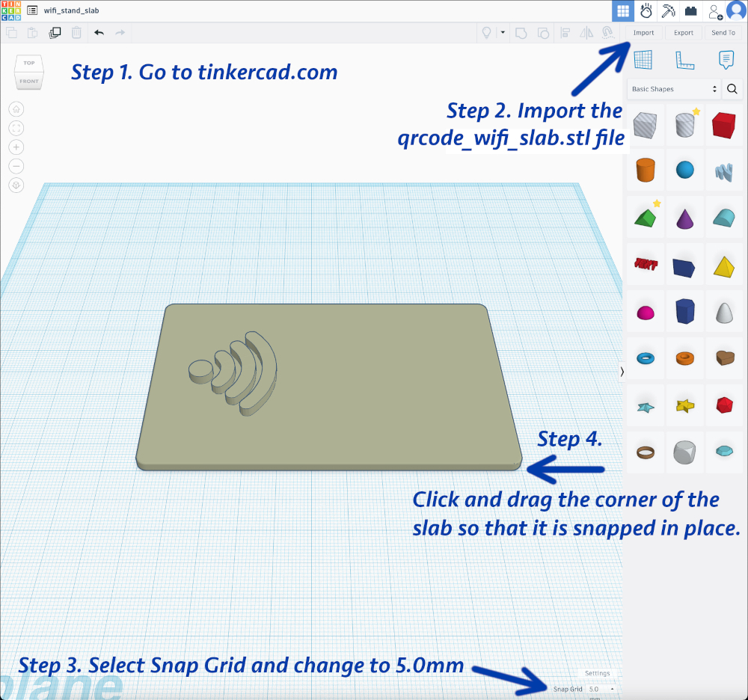Viewport: 748px width, 700px height.
Task: Select the yellow Star shape
Action: click(685, 406)
